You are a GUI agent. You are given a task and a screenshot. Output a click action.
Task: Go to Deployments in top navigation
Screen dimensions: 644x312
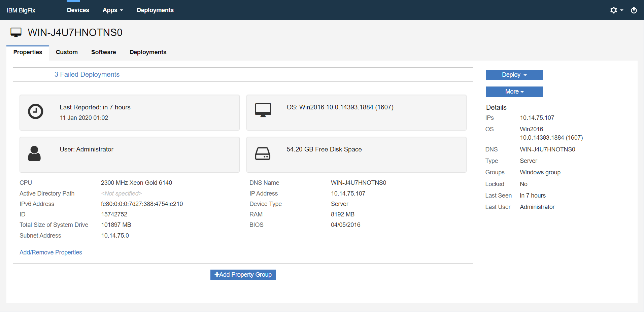click(155, 10)
